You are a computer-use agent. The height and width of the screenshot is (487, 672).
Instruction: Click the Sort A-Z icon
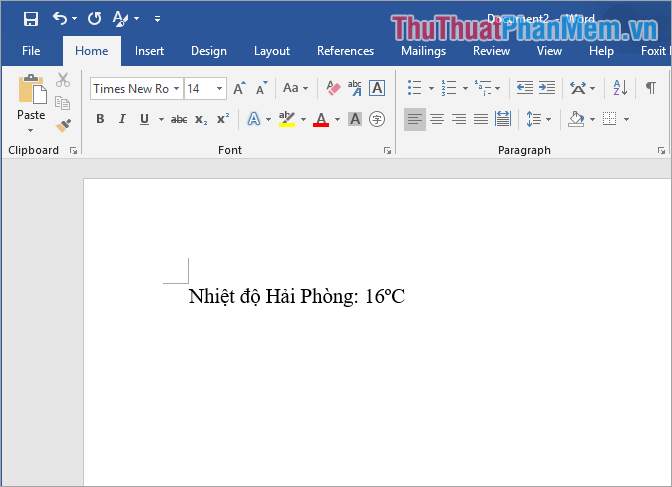[620, 88]
